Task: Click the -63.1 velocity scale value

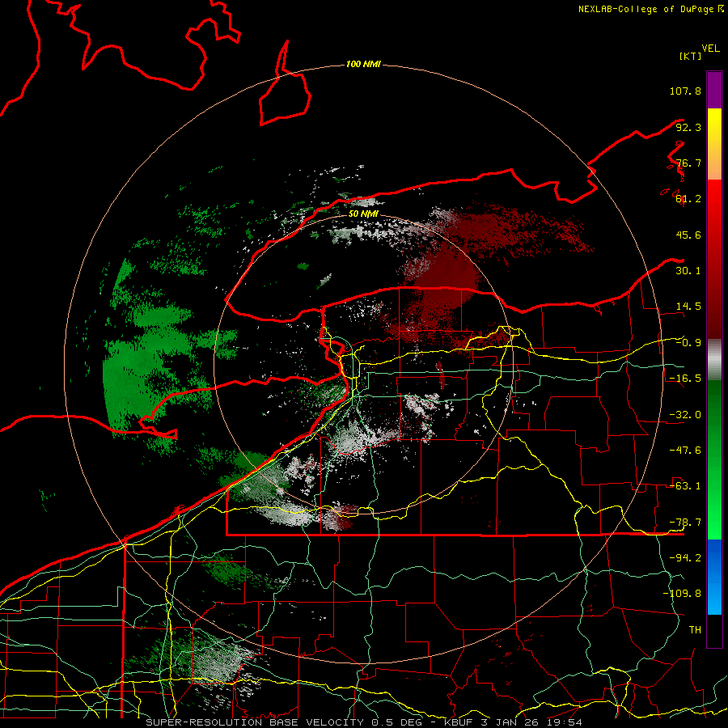Action: pyautogui.click(x=685, y=486)
